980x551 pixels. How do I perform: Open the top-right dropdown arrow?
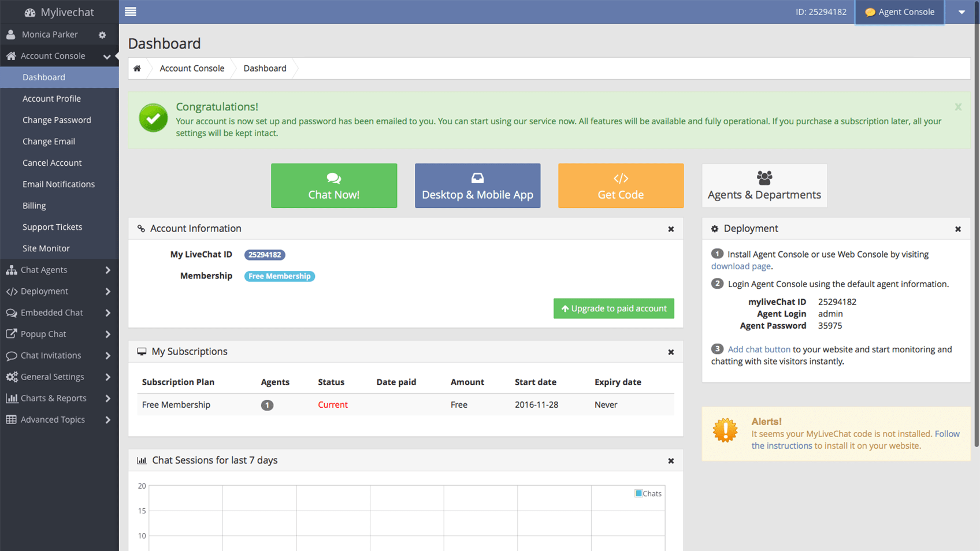click(962, 12)
